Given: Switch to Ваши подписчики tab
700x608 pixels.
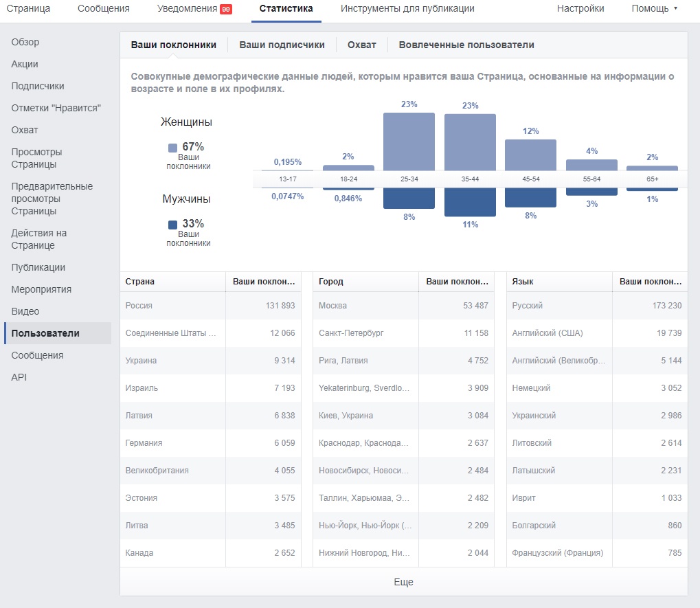Looking at the screenshot, I should tap(282, 45).
